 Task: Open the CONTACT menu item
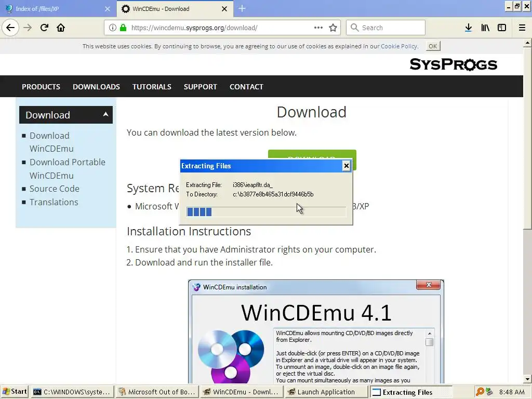(246, 87)
